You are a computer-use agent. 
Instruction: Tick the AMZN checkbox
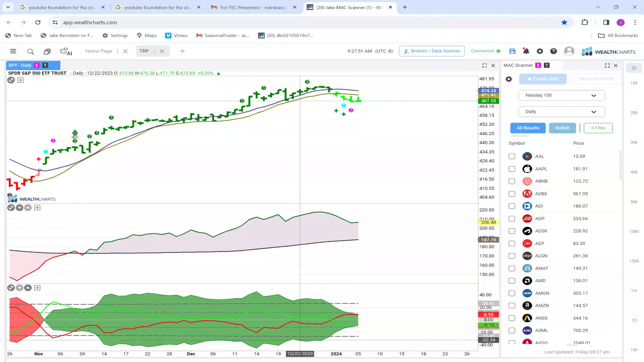pyautogui.click(x=512, y=306)
